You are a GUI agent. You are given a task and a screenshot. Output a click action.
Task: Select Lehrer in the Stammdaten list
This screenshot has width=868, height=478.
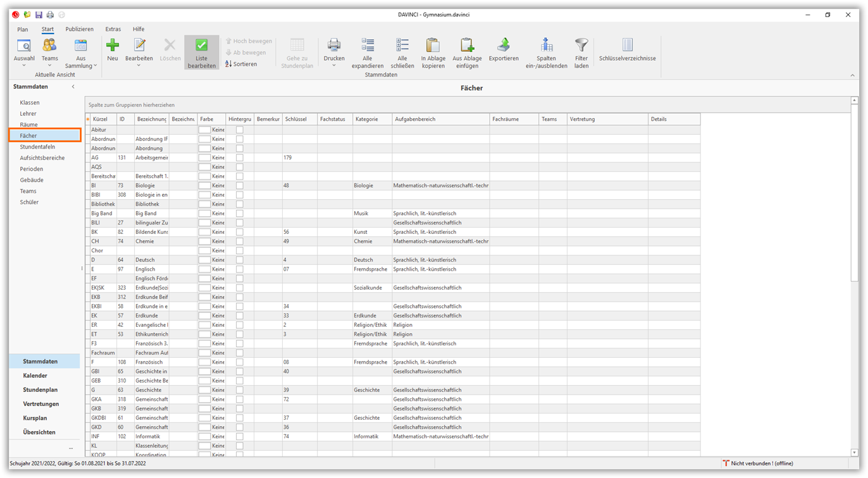click(x=28, y=114)
